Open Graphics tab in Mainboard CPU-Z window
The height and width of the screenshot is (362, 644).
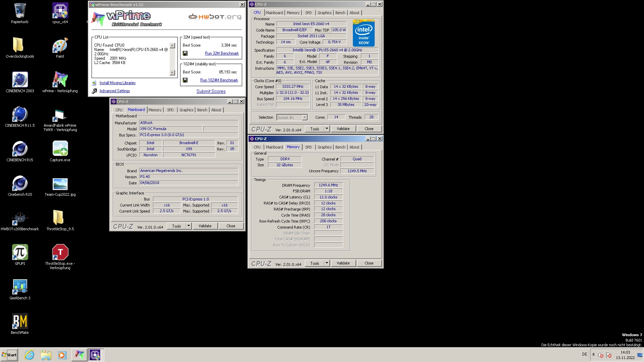pyautogui.click(x=186, y=110)
